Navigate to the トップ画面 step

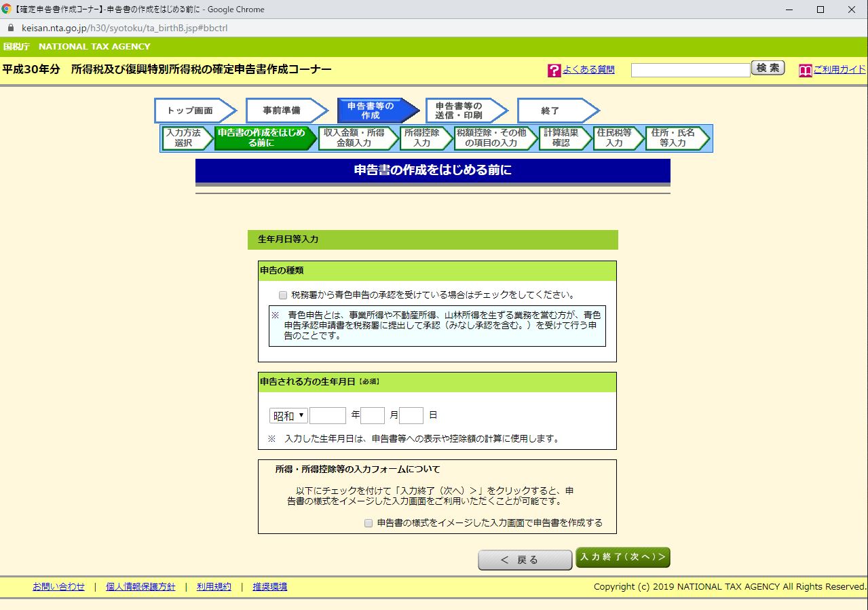(192, 109)
